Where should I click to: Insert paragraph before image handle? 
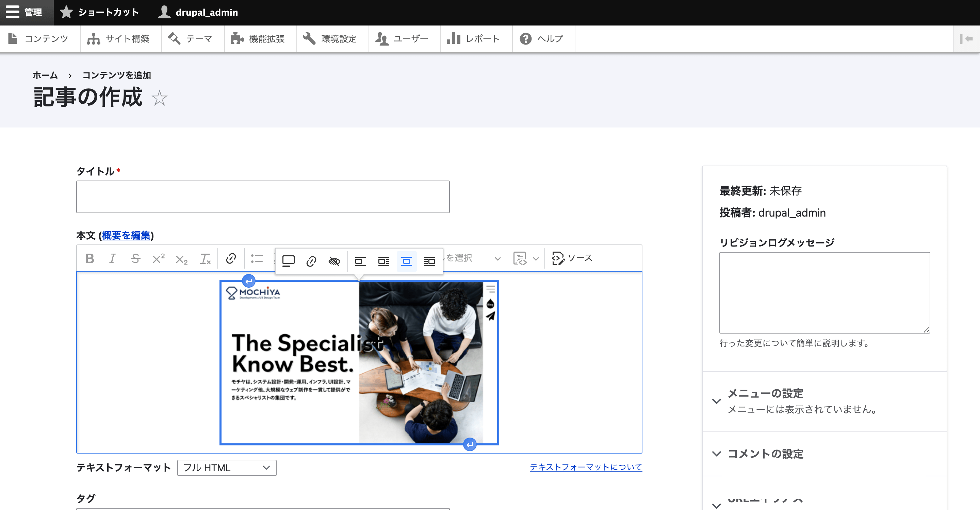click(x=249, y=281)
